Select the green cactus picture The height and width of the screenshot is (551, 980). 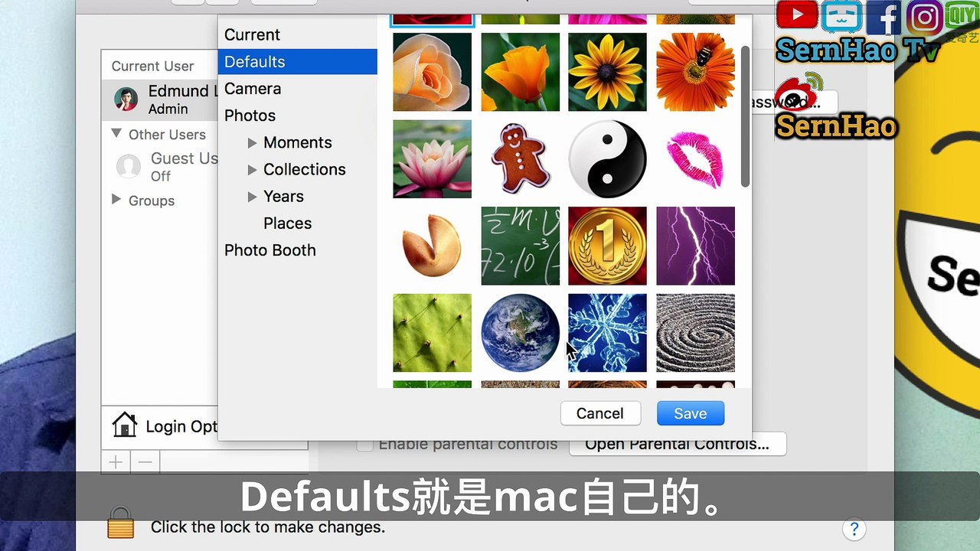coord(433,333)
